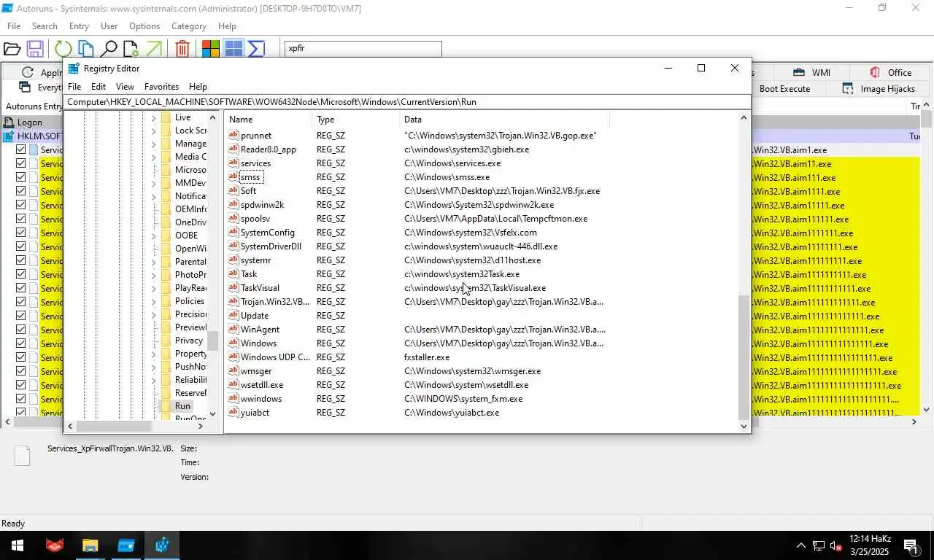Viewport: 934px width, 560px height.
Task: Switch to the WMI tab in Autoruns
Action: 811,72
